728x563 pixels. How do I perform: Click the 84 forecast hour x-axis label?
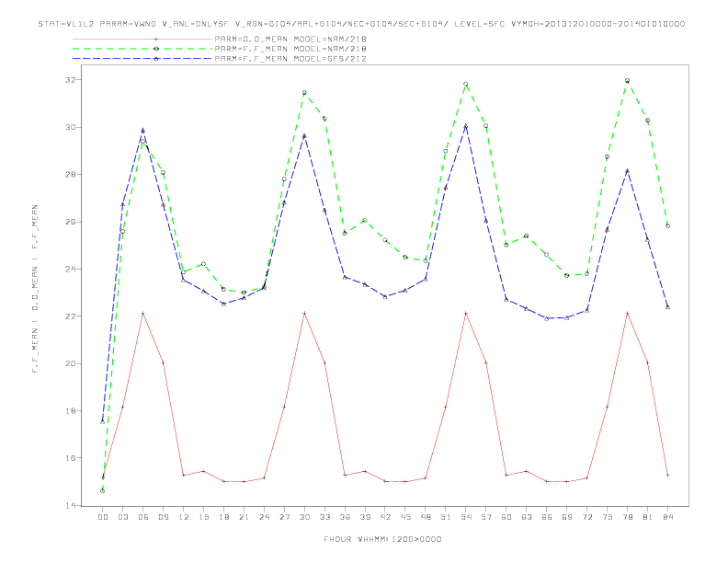[667, 517]
